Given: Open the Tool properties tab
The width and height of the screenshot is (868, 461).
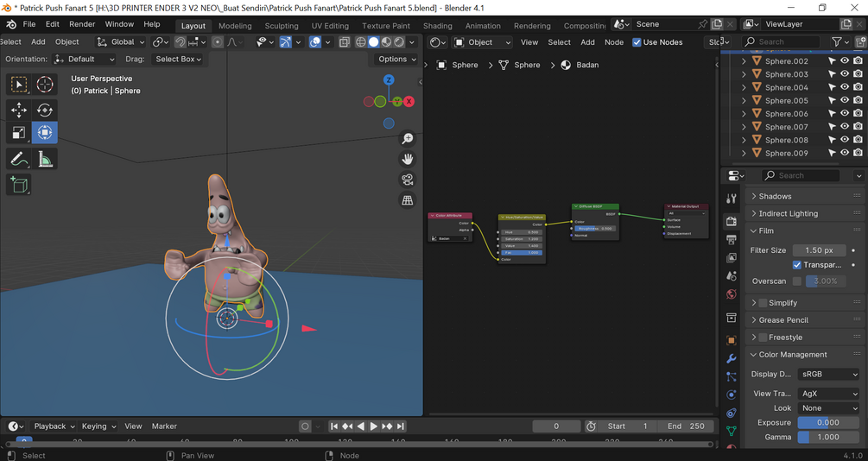Looking at the screenshot, I should tap(732, 198).
